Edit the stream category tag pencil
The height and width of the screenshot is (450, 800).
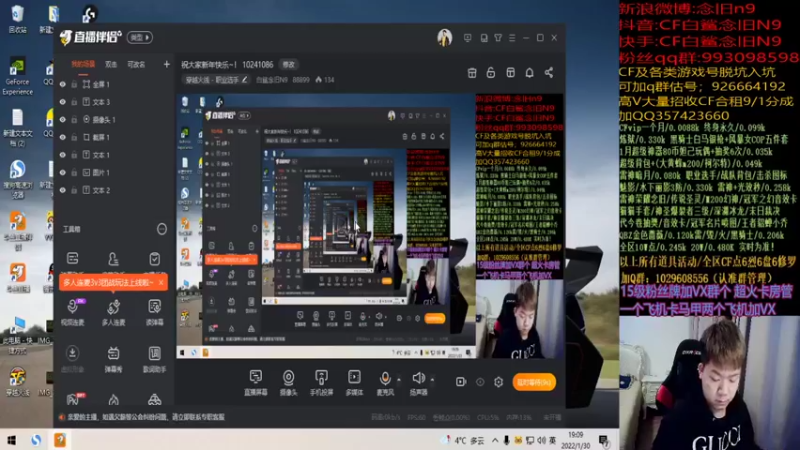click(245, 80)
